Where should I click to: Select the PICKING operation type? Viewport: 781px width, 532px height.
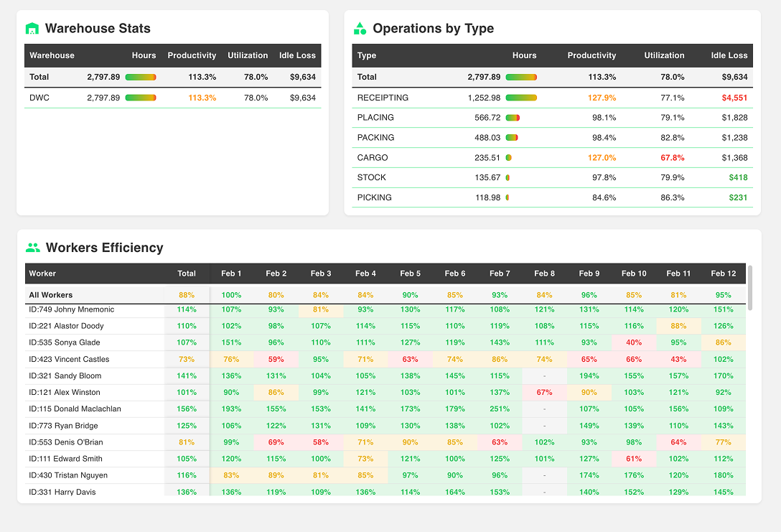click(x=374, y=197)
